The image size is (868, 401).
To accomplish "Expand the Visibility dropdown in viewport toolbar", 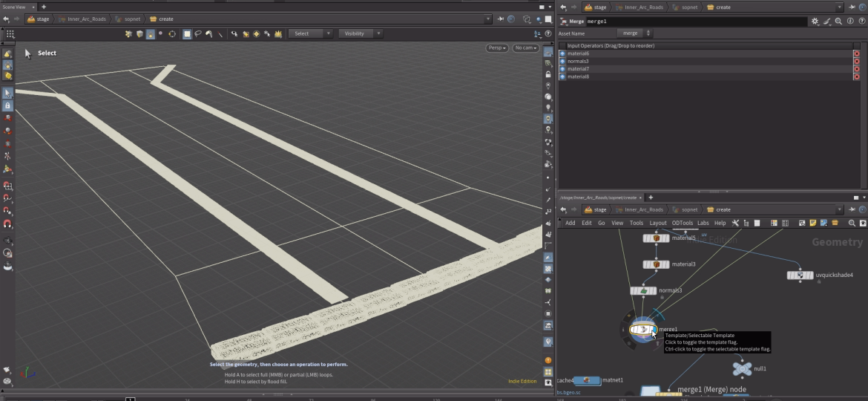I will [x=360, y=33].
